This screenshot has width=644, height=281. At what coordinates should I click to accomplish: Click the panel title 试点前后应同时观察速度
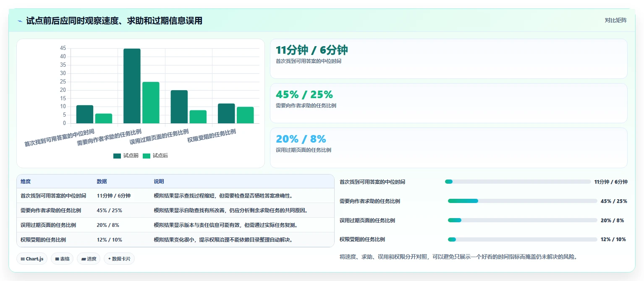114,21
